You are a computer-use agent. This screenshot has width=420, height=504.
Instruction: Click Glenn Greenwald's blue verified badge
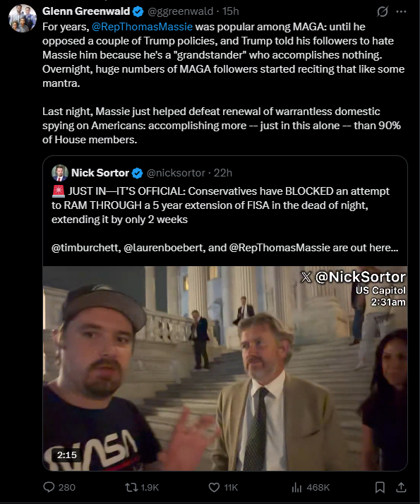click(x=138, y=12)
